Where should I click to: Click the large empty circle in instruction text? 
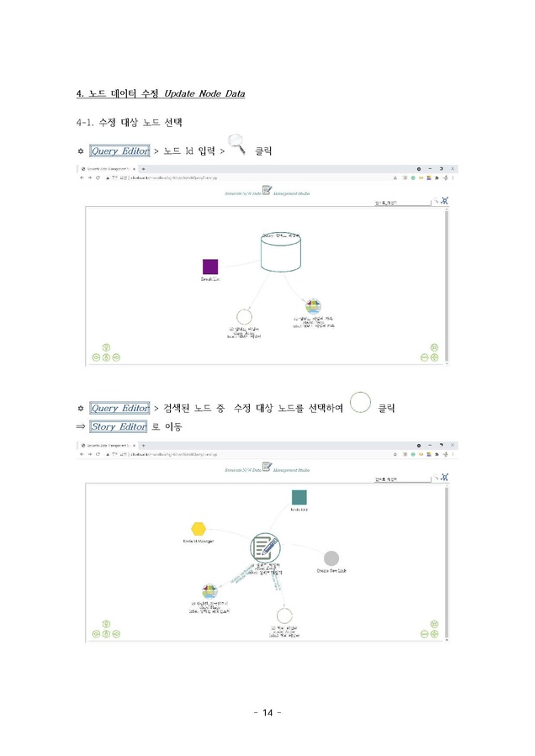click(360, 403)
